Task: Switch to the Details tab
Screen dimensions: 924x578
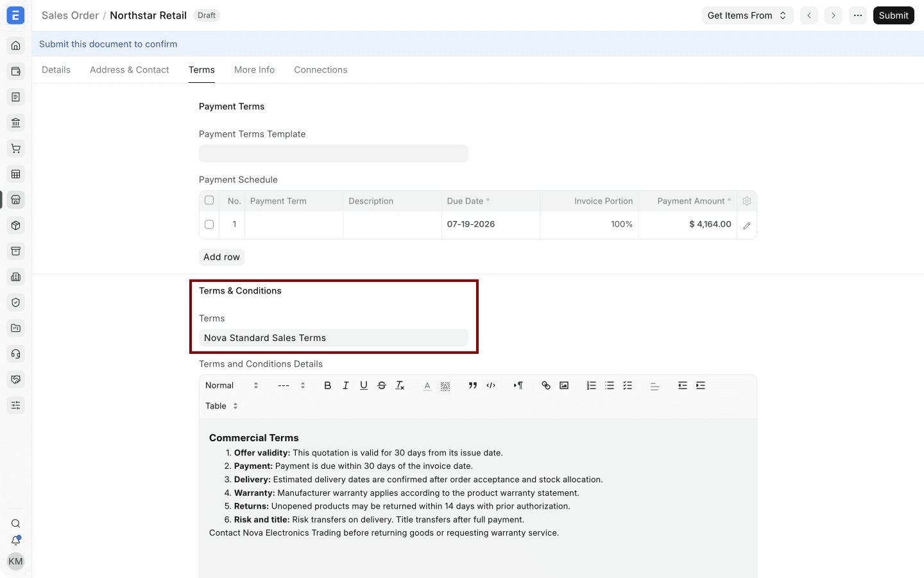Action: coord(56,70)
